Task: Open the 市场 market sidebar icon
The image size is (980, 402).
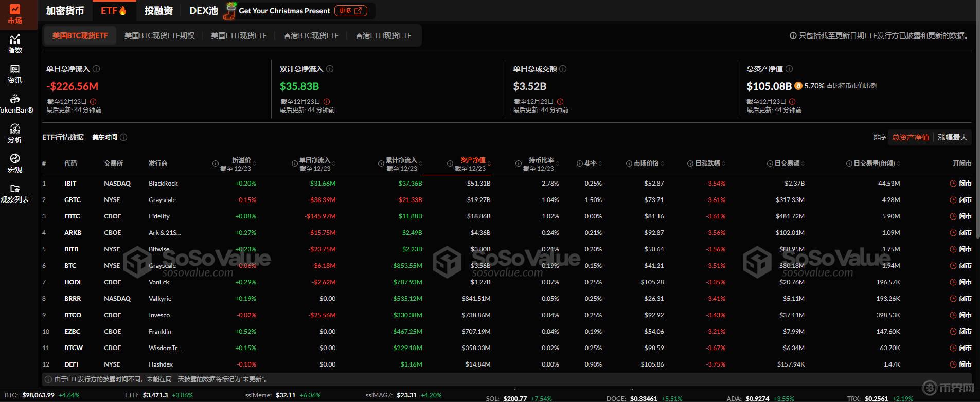Action: pos(15,14)
